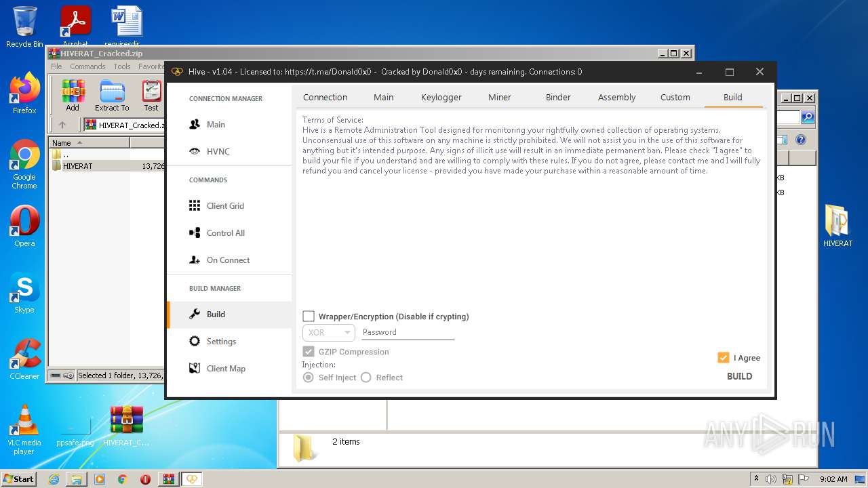Switch to the Main tab
This screenshot has height=488, width=868.
click(x=384, y=97)
